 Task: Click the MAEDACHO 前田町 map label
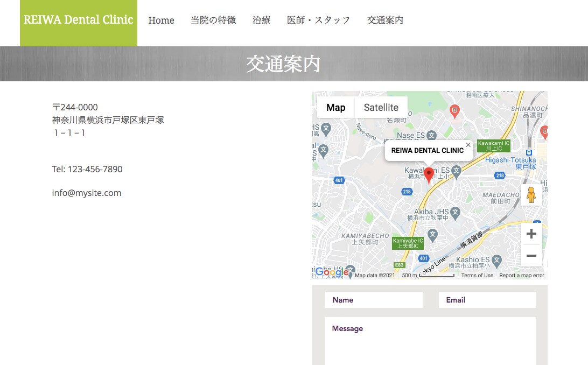click(501, 198)
